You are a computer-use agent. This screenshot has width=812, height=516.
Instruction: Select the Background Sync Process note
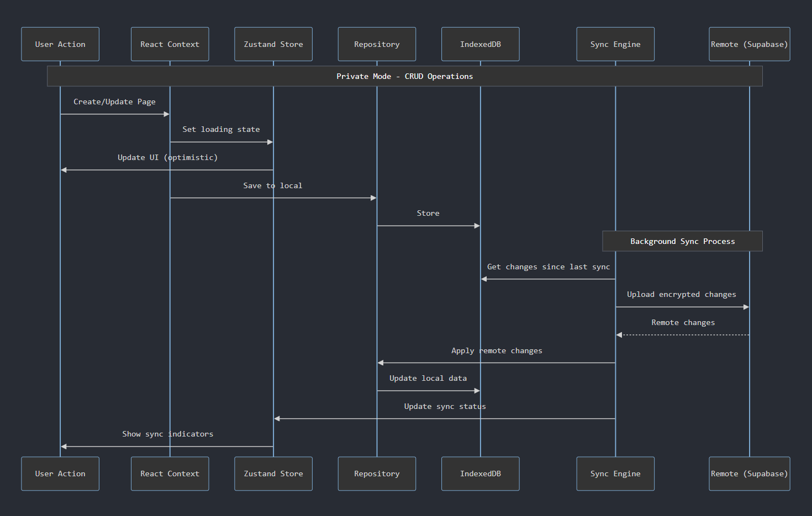(682, 241)
